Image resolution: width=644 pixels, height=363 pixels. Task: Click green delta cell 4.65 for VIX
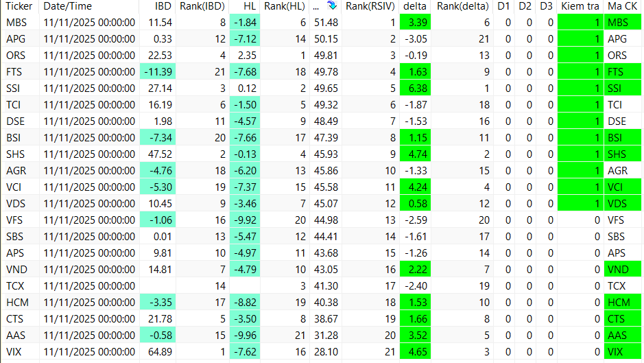point(415,351)
